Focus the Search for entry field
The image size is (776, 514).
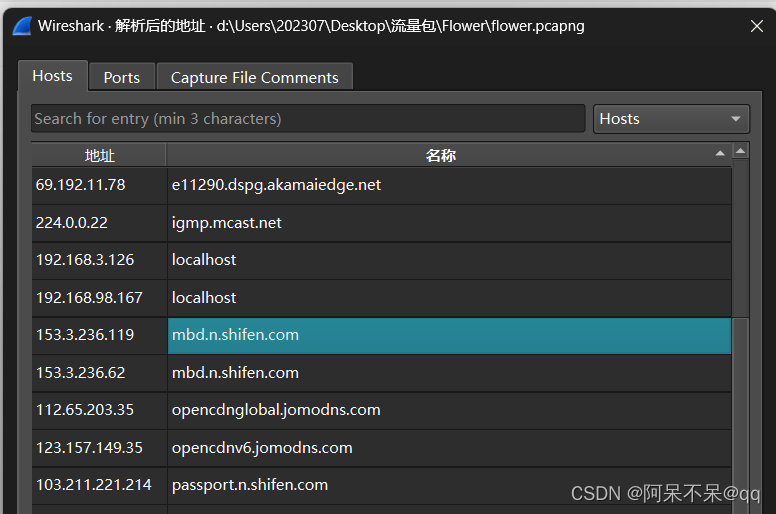click(x=308, y=119)
